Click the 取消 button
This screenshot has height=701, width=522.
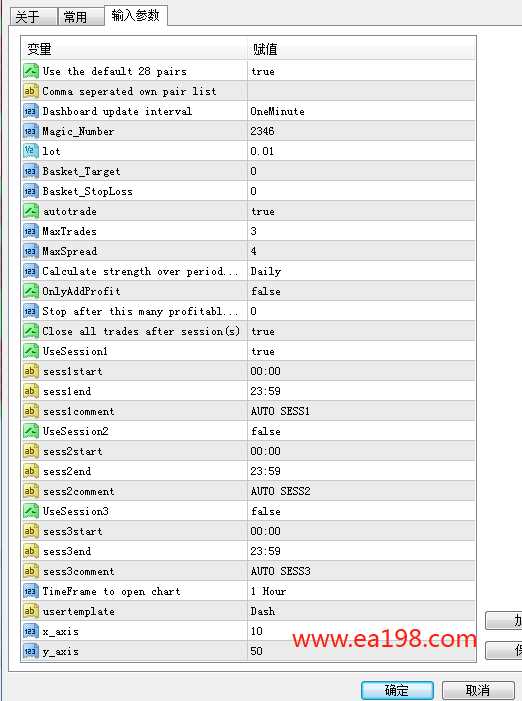coord(477,690)
